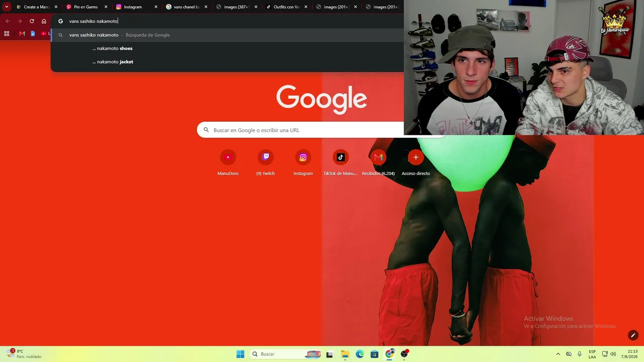
Task: Open the ManuDons YouTube shortcut
Action: click(x=228, y=163)
